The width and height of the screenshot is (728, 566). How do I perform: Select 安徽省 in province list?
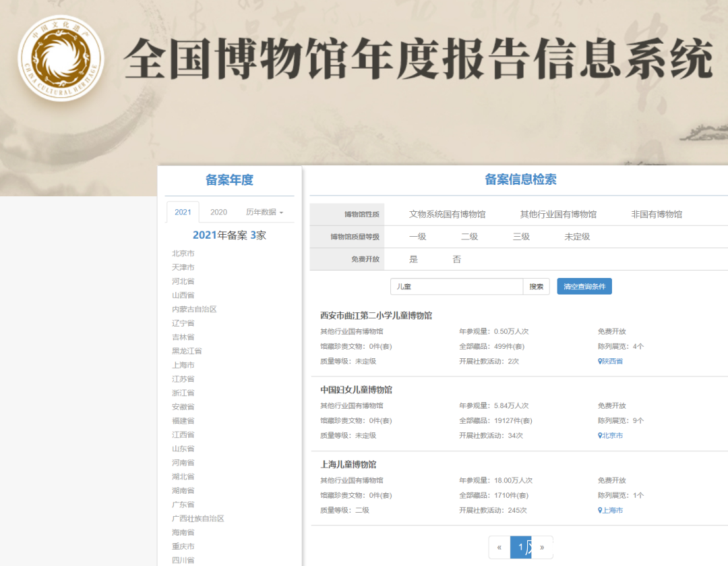[183, 407]
